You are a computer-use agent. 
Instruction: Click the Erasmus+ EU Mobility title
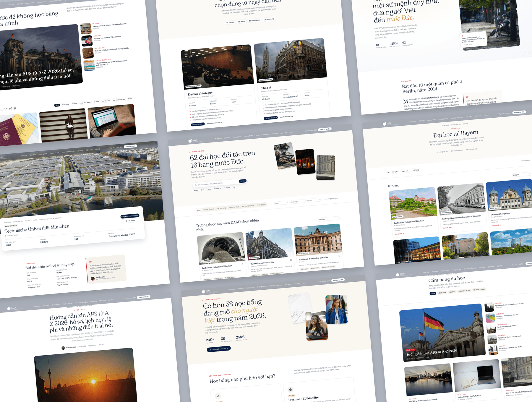click(304, 399)
